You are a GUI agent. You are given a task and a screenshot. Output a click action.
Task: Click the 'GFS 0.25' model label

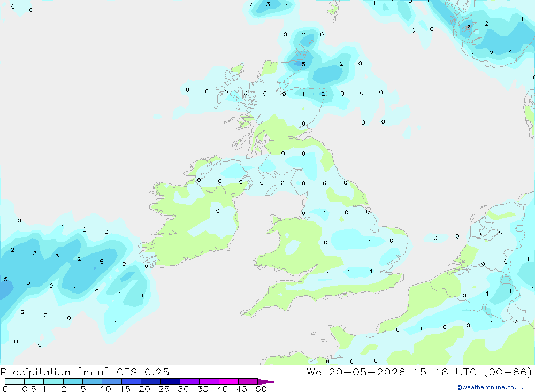pyautogui.click(x=143, y=372)
